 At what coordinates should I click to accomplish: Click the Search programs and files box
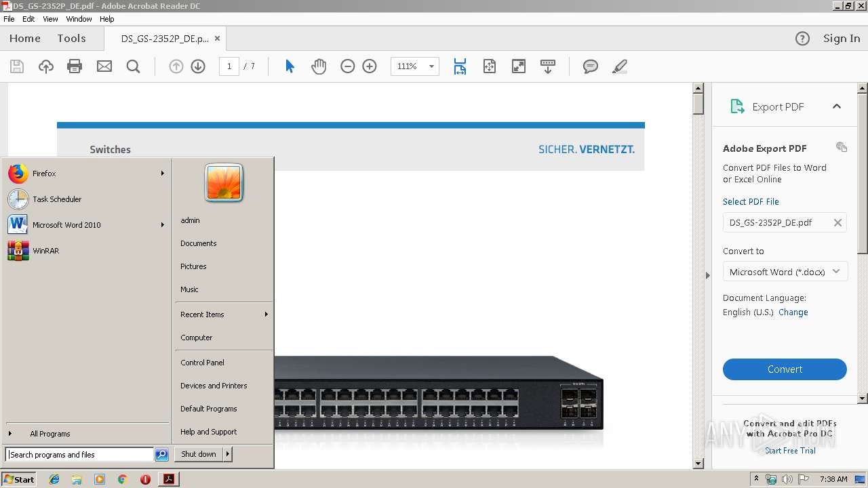(x=79, y=455)
